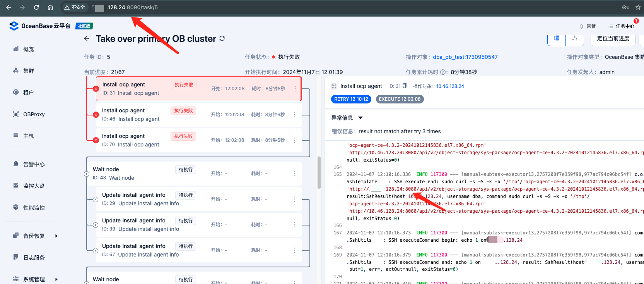The image size is (644, 284).
Task: Open 监控大盘 in the sidebar
Action: point(34,186)
